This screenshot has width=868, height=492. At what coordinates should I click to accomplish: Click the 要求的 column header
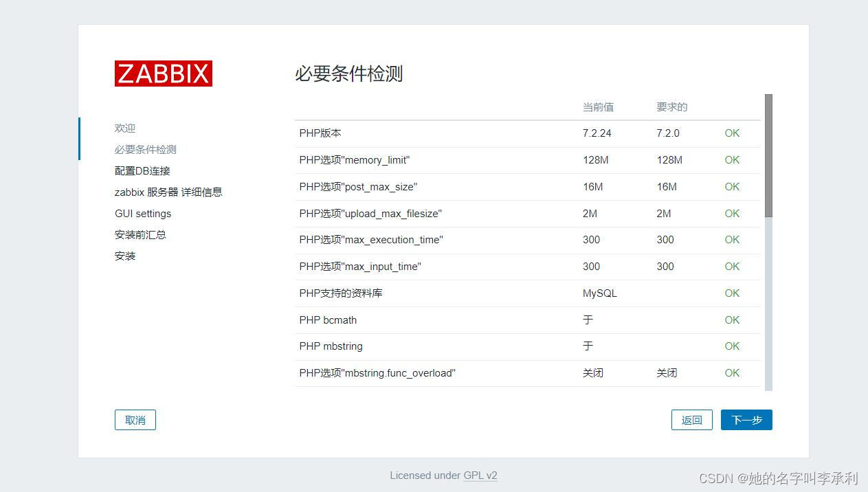(671, 107)
